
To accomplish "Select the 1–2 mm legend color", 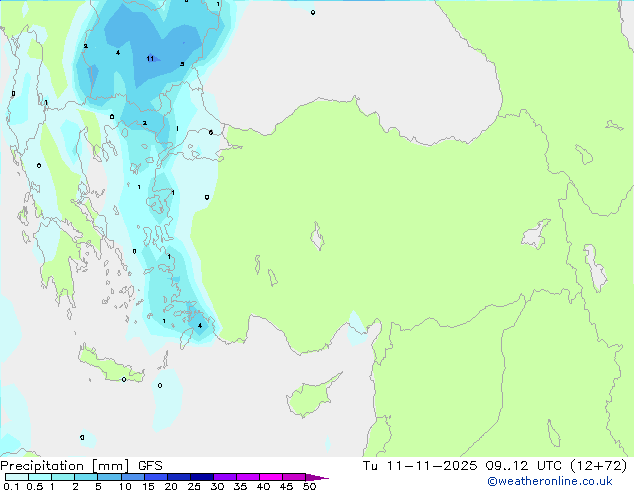I will coord(63,477).
